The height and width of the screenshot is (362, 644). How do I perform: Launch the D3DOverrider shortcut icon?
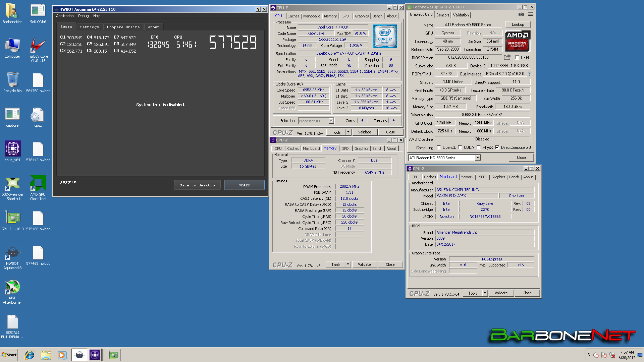click(x=12, y=188)
